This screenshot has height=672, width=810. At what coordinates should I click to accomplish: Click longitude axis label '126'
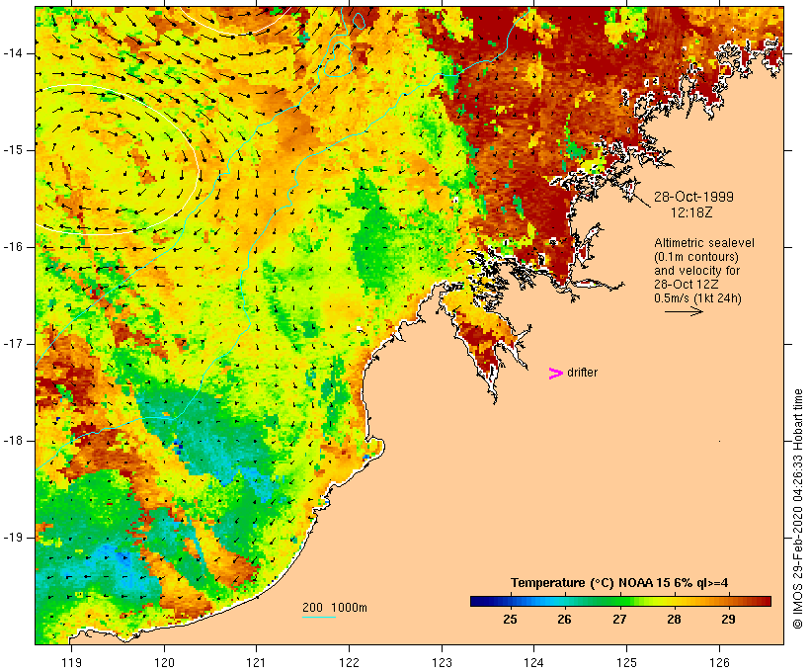(719, 662)
